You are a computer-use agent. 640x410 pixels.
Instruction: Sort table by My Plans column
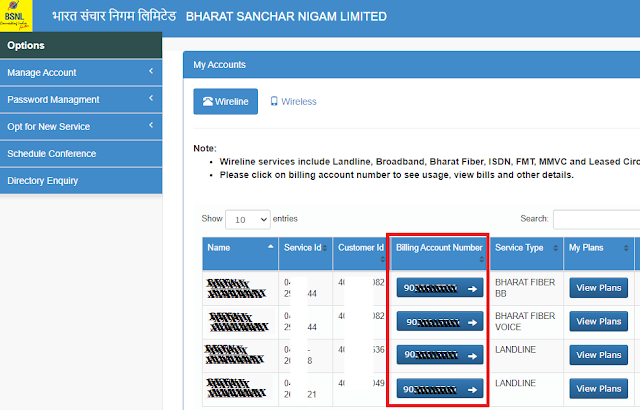599,254
